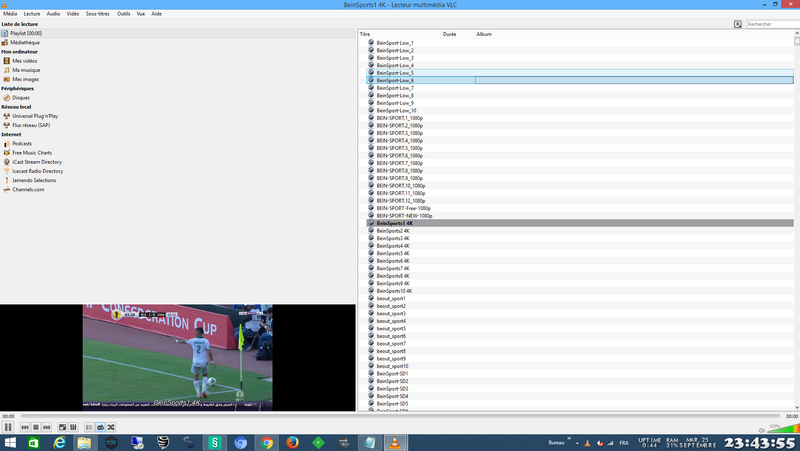Pause playback with the pause button
800x451 pixels.
click(8, 427)
